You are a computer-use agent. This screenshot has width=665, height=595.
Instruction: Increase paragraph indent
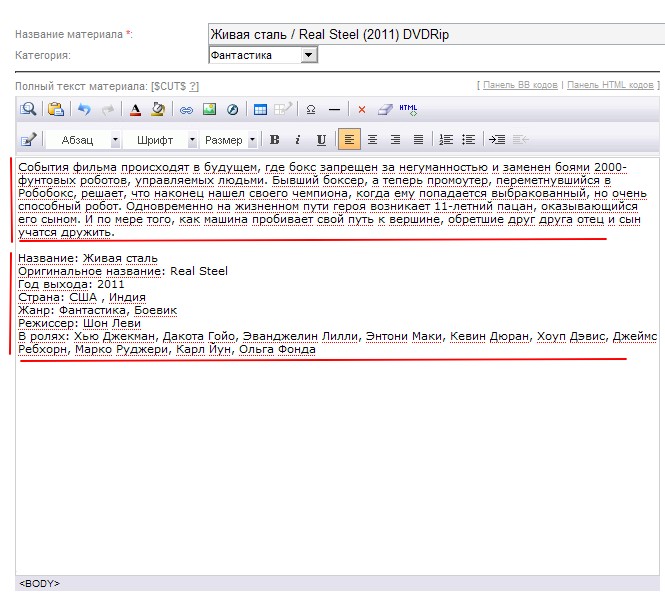[497, 140]
